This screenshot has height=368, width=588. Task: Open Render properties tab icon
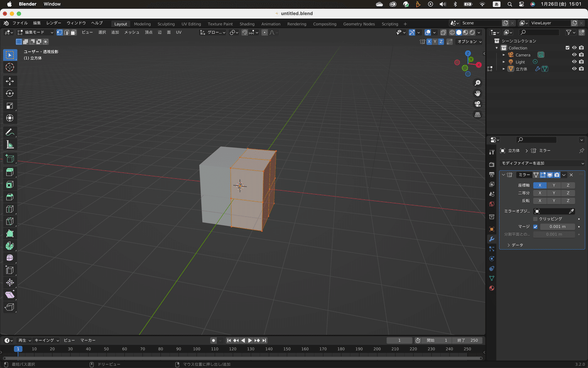point(491,164)
